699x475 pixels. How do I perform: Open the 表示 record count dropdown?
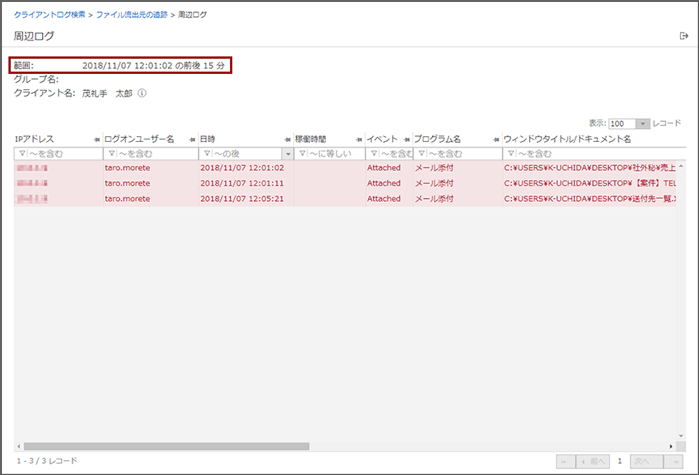tap(643, 123)
